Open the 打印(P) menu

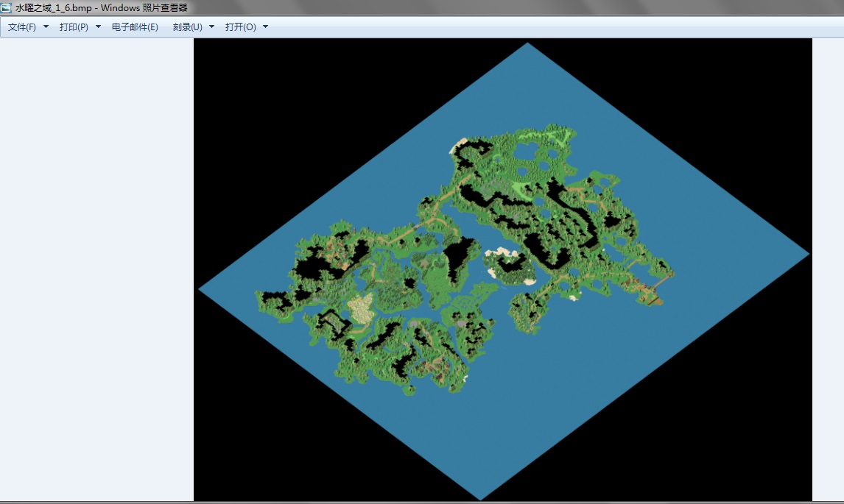74,27
